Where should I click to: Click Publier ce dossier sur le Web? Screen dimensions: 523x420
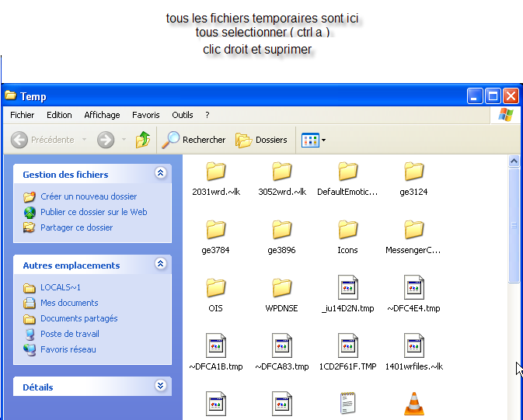93,212
